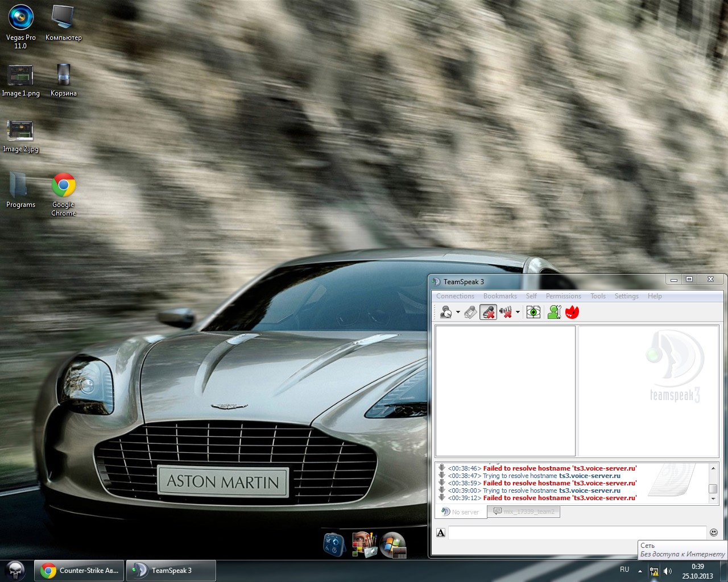Select the 00:38:59 Failed to resolve hostname line
Image resolution: width=728 pixels, height=582 pixels.
point(537,483)
